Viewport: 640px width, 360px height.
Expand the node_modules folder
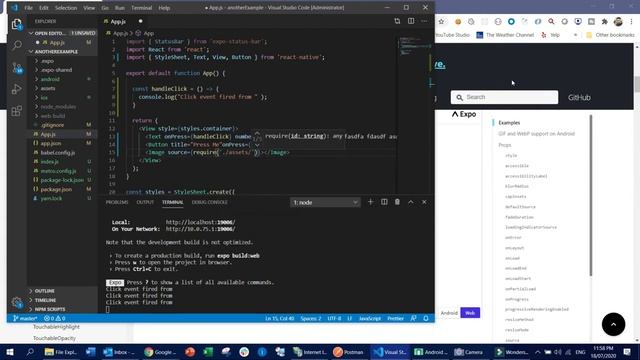pos(58,107)
